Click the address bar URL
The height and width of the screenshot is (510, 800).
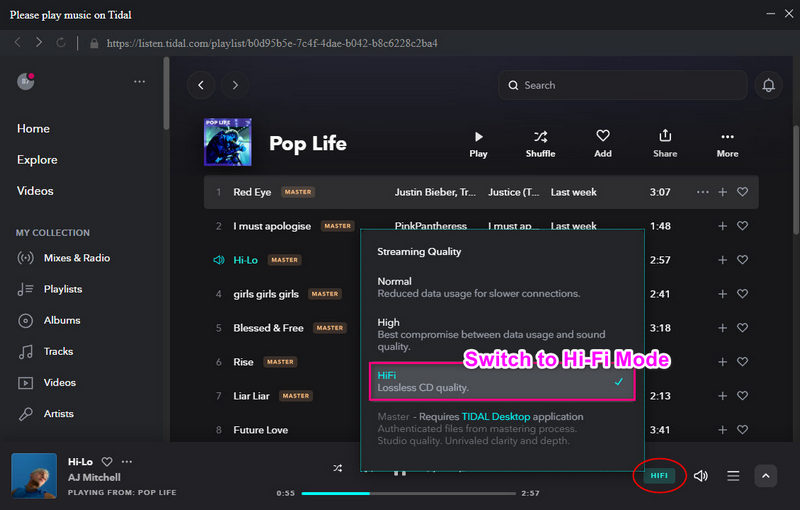[x=272, y=43]
